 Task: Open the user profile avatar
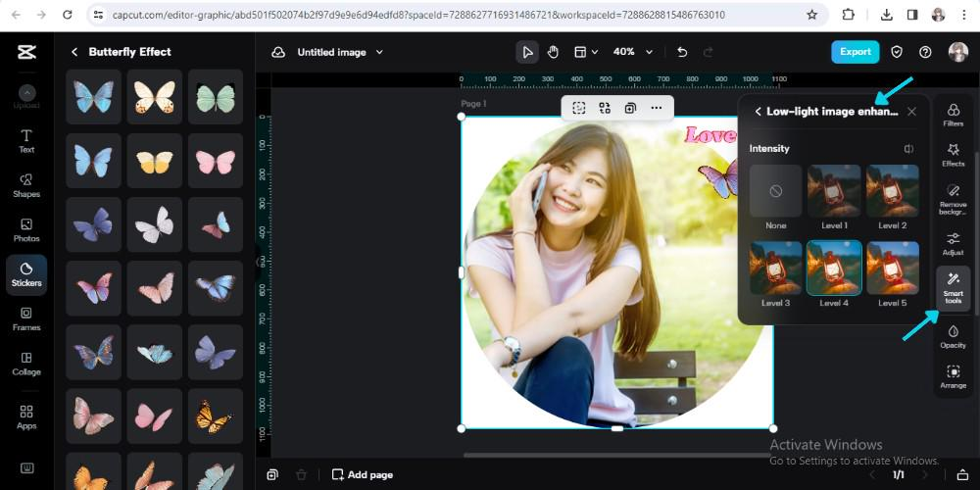pos(958,52)
